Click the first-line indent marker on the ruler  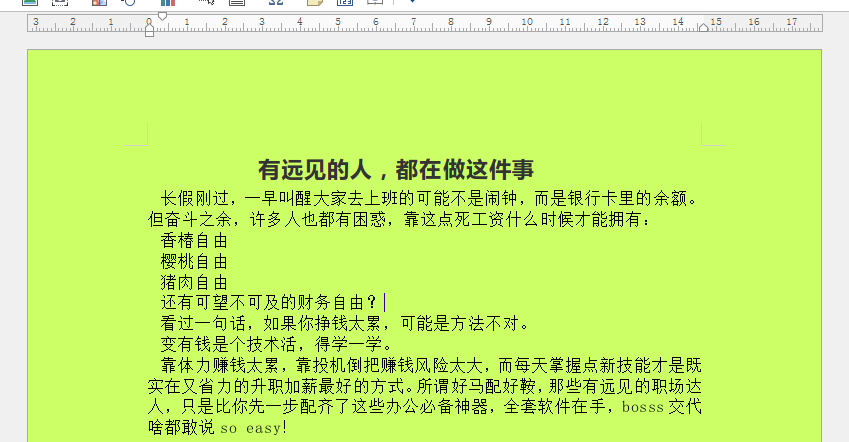162,17
